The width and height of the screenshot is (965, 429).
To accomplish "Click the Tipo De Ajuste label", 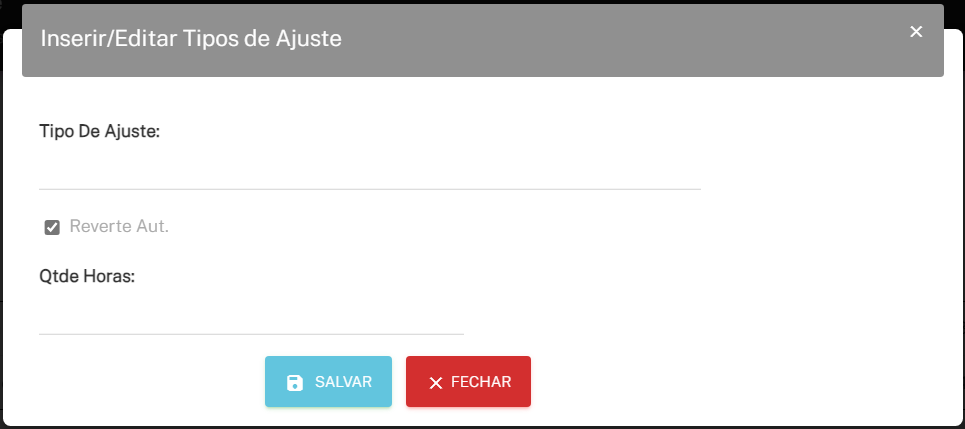I will pos(100,131).
